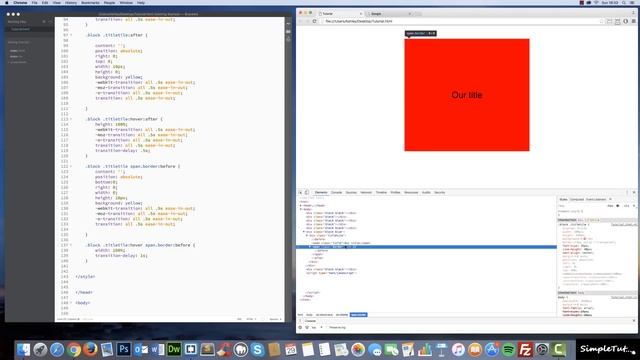Viewport: 640px width, 360px height.
Task: Open the History menu
Action: click(x=71, y=2)
